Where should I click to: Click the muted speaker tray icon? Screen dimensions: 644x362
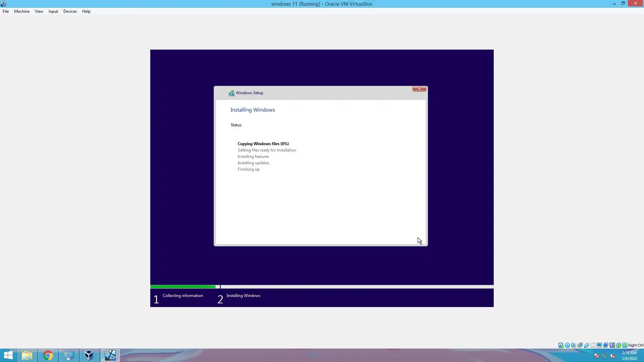click(x=612, y=356)
